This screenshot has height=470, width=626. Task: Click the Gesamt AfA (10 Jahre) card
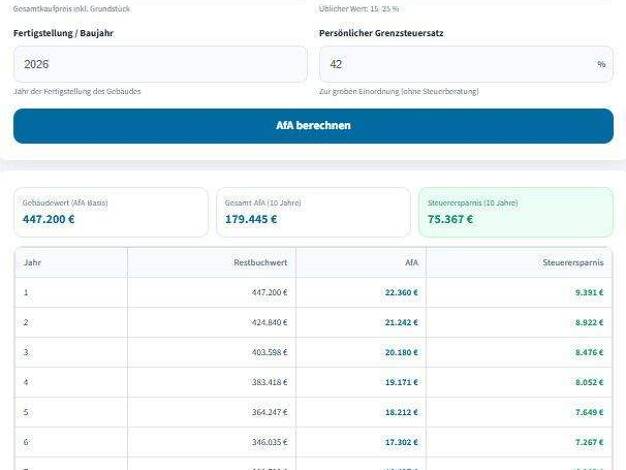313,212
